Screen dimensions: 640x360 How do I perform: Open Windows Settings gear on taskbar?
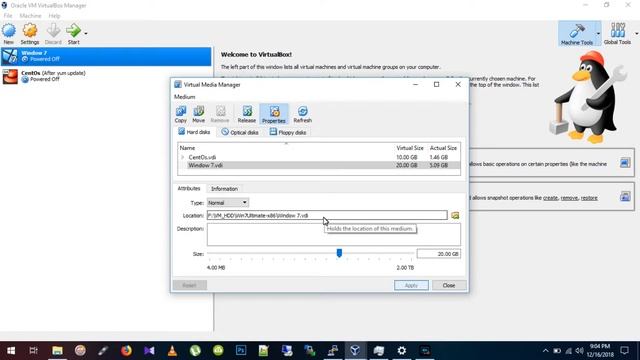tap(402, 351)
